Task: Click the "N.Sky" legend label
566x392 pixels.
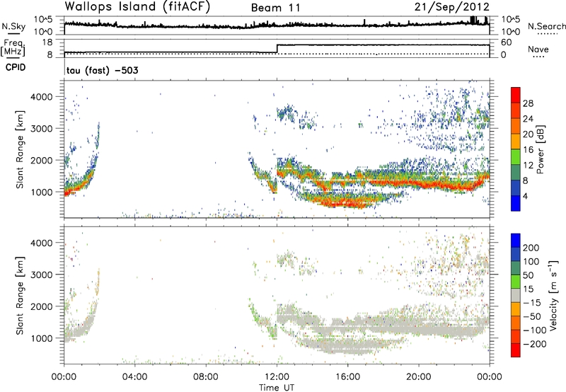Action: pyautogui.click(x=13, y=26)
